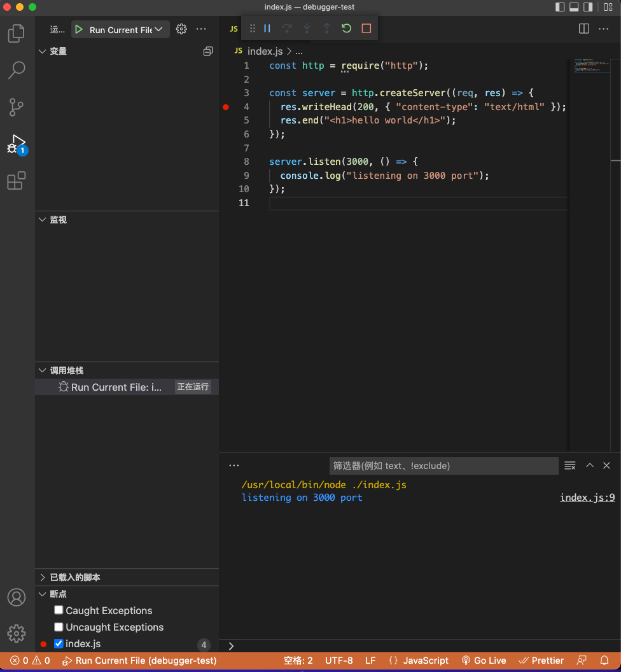The width and height of the screenshot is (621, 672).
Task: Click index.js in the breadcrumb
Action: point(265,52)
